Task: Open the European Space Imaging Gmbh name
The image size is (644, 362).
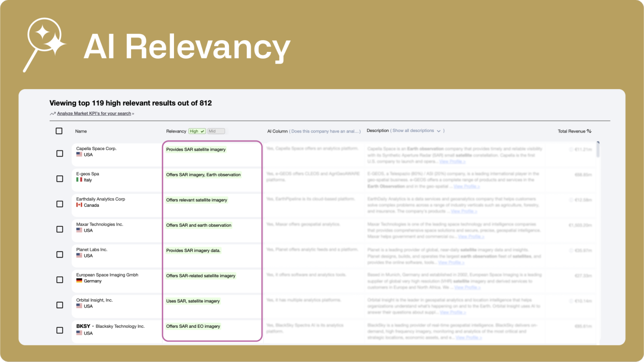Action: (x=107, y=275)
